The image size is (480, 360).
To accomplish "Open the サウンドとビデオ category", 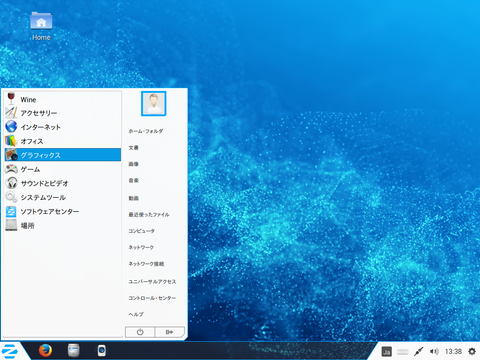I will click(x=63, y=183).
